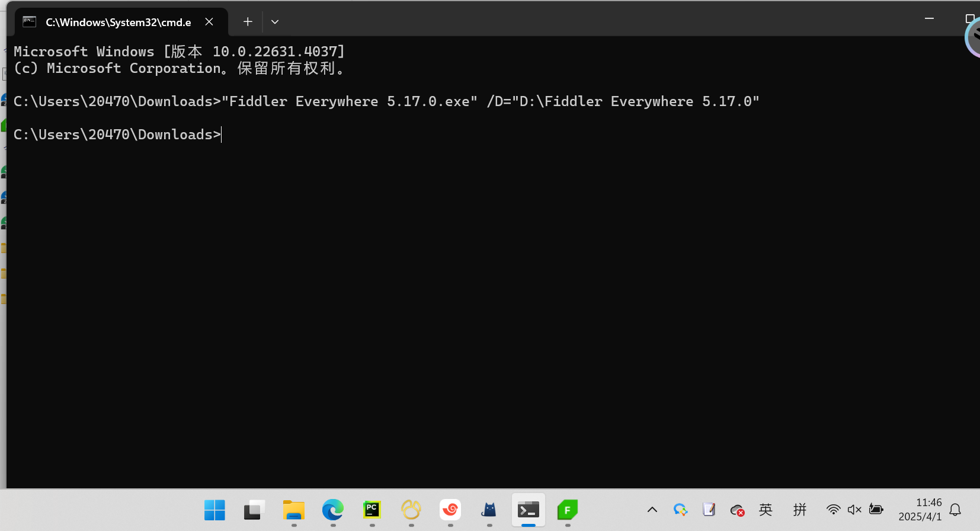
Task: Toggle the 英 input language indicator
Action: click(x=766, y=510)
